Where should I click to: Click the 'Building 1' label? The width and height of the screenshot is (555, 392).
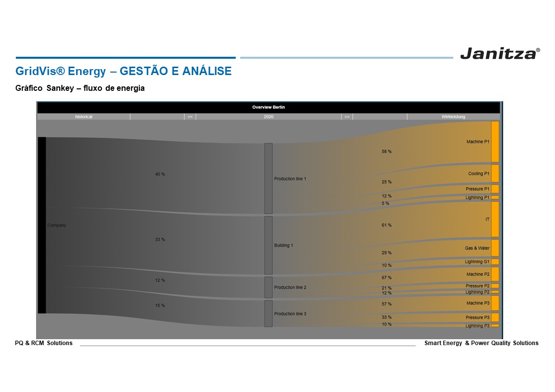(284, 245)
